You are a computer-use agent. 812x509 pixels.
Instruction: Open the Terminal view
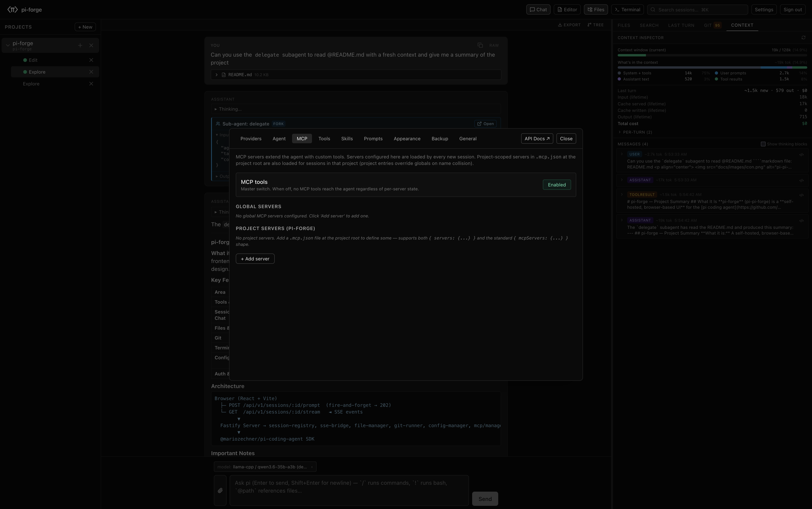coord(627,10)
